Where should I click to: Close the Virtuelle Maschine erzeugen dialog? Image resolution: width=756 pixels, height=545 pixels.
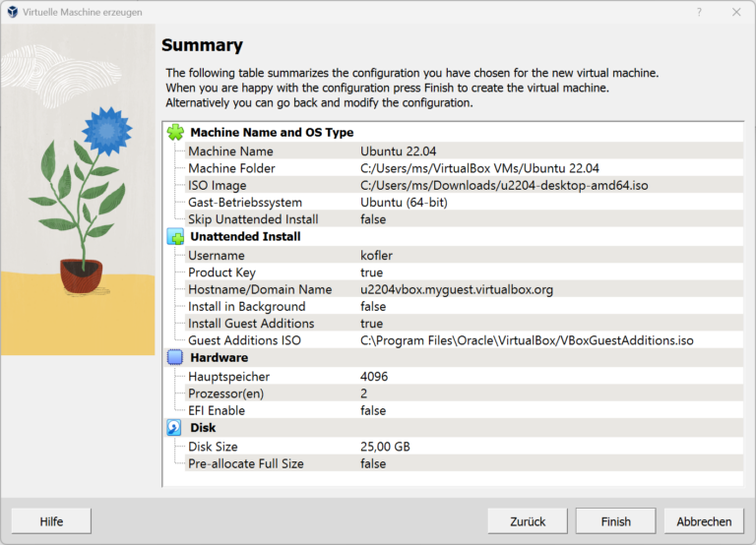pyautogui.click(x=736, y=12)
